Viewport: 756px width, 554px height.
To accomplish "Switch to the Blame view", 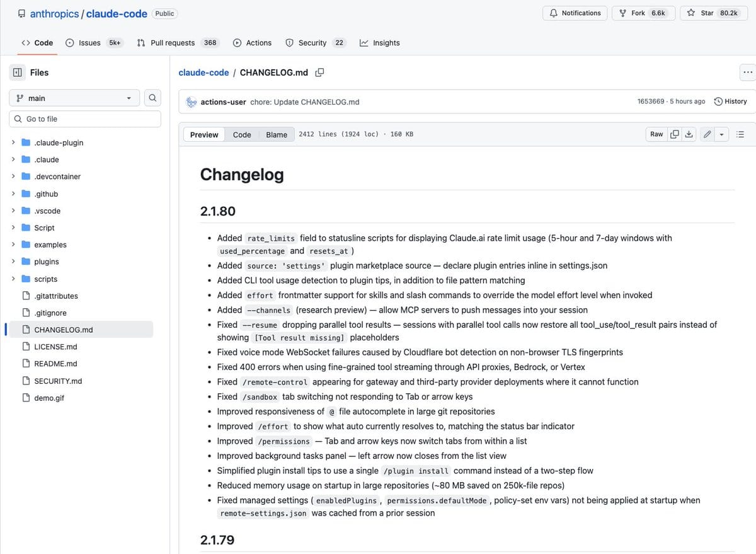I will click(x=277, y=134).
